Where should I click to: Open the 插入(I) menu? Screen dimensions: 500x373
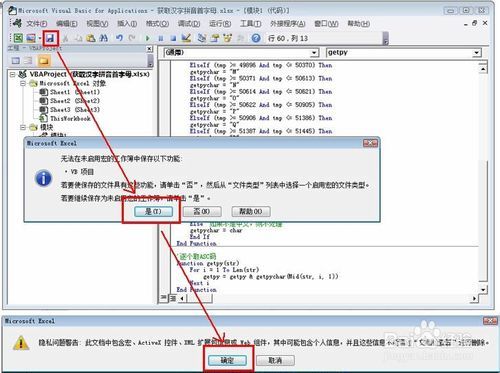point(127,24)
